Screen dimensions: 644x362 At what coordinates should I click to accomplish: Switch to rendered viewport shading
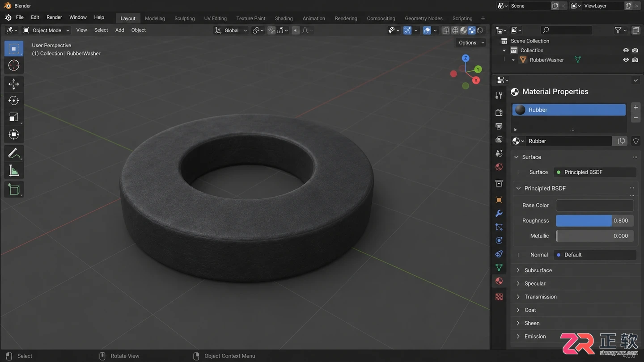(x=480, y=30)
